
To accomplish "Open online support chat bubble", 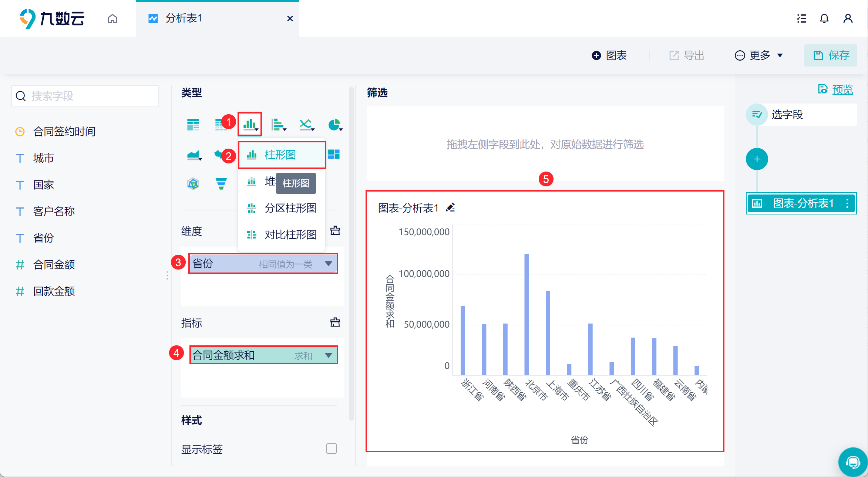I will coord(853,462).
